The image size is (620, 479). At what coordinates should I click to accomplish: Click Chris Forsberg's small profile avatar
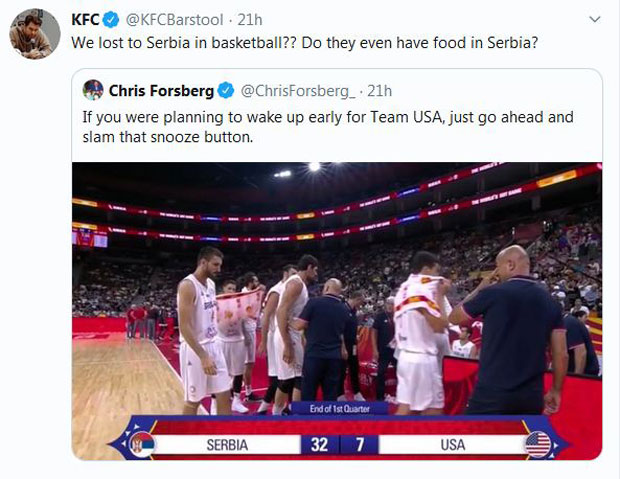click(x=93, y=90)
